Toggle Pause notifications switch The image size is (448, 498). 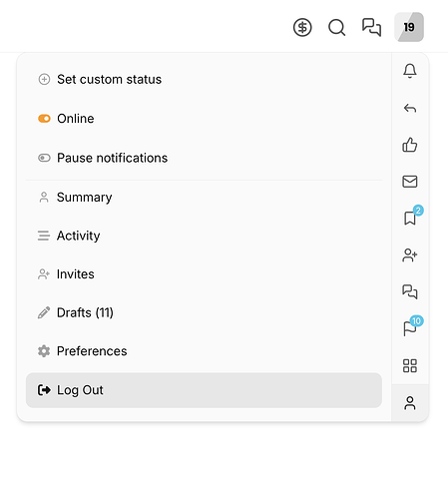(44, 158)
